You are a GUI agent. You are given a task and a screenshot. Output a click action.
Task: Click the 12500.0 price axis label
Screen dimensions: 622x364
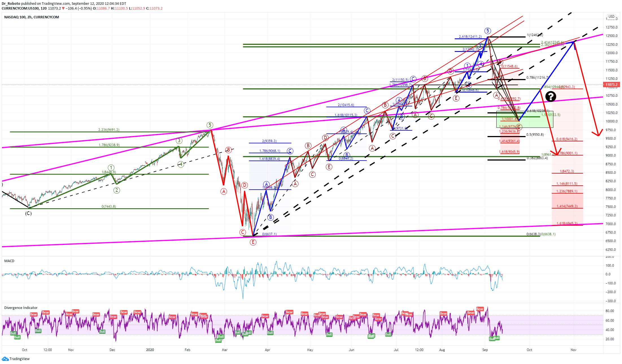(x=612, y=36)
